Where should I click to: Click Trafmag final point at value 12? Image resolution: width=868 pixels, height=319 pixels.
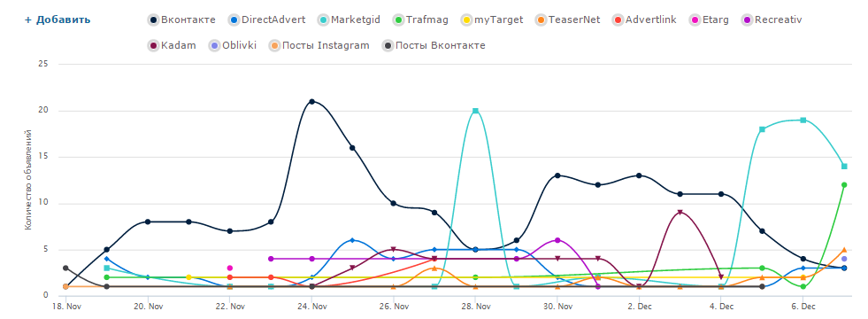(x=844, y=184)
